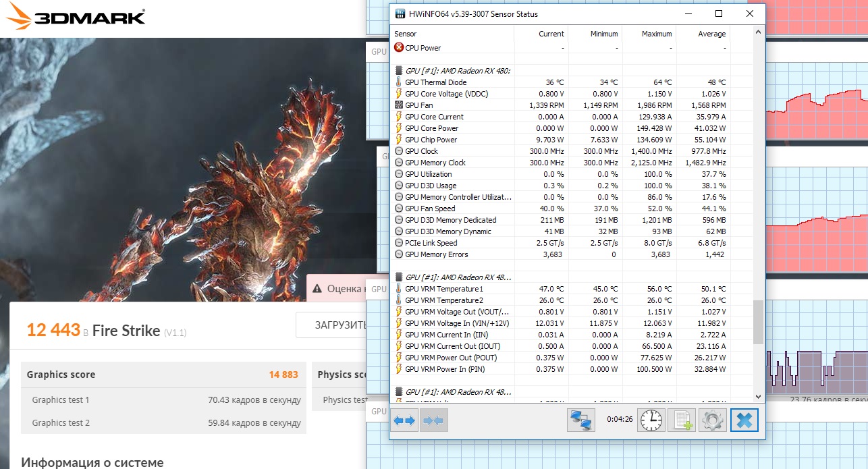Click the fan icon of the GPU Fan row
Image resolution: width=868 pixels, height=469 pixels.
click(399, 105)
